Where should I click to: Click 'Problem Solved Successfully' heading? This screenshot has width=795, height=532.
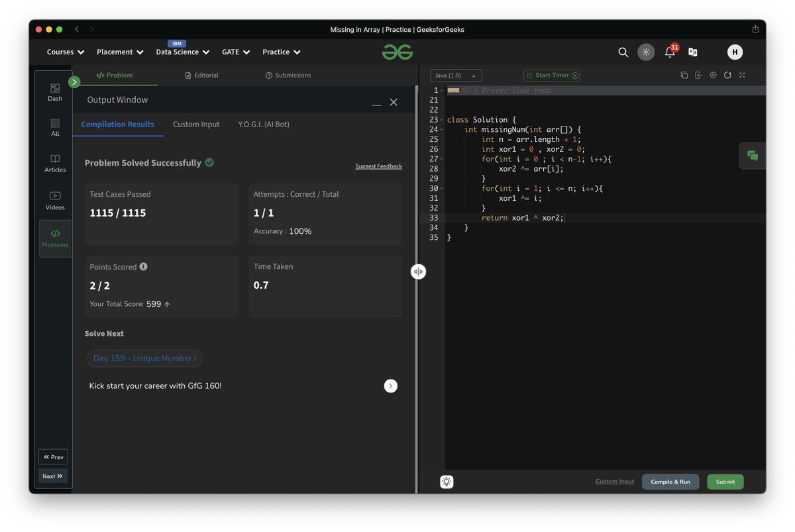(143, 163)
